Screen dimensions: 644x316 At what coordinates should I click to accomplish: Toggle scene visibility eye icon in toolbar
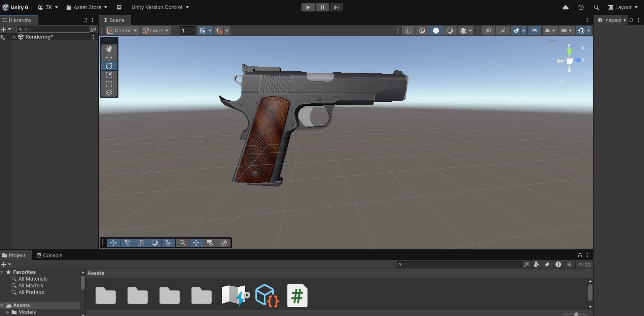coord(534,31)
